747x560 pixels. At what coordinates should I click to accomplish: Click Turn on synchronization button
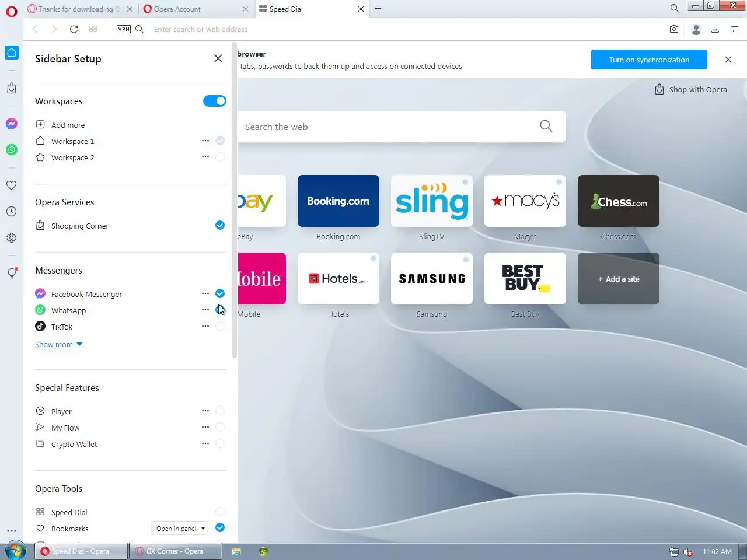[649, 60]
